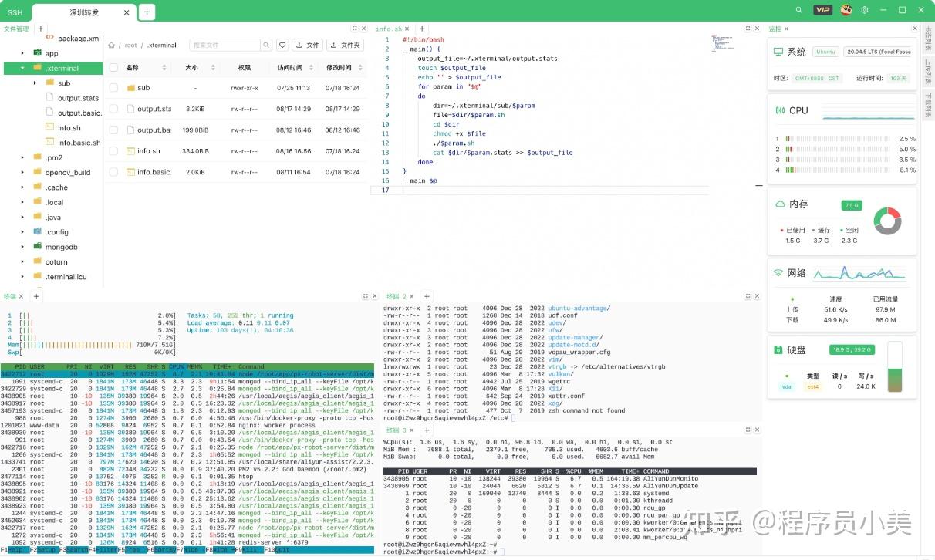
Task: Add a tab next to 终端 2
Action: [x=427, y=296]
